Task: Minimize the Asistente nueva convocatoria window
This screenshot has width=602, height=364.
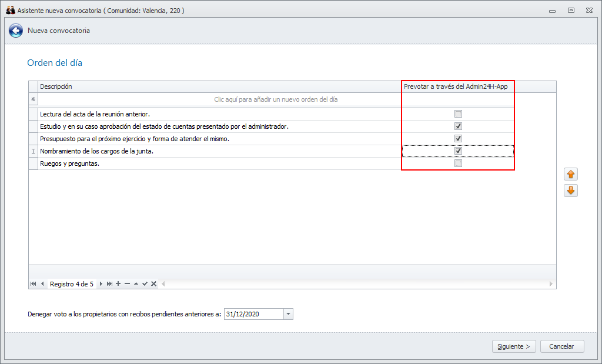Action: tap(552, 11)
